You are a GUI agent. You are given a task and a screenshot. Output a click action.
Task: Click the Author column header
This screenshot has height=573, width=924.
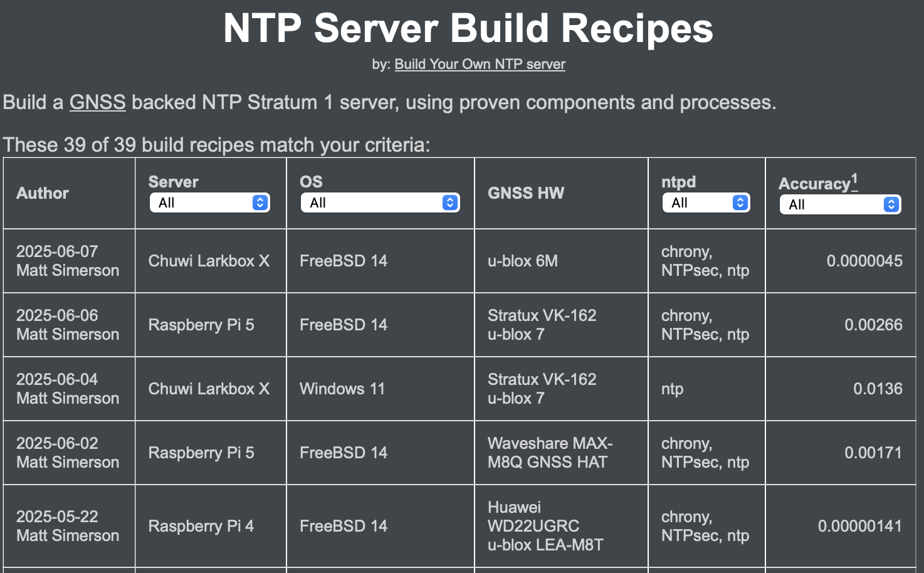pyautogui.click(x=43, y=193)
